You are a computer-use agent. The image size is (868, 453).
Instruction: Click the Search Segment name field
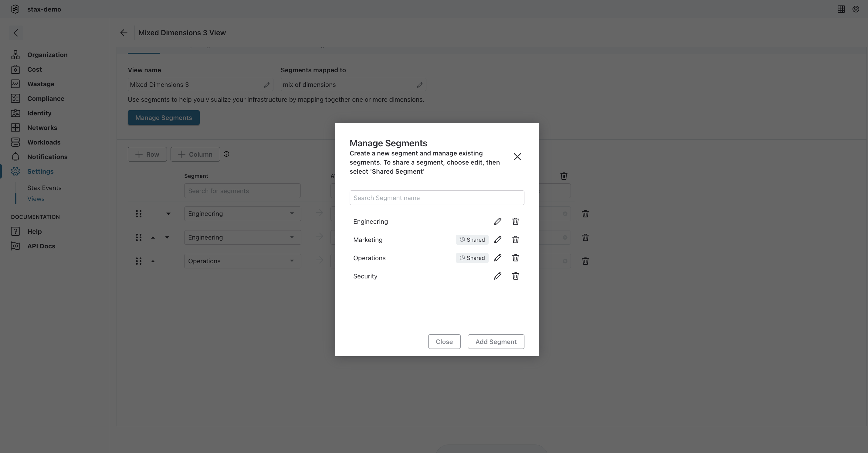(x=437, y=198)
